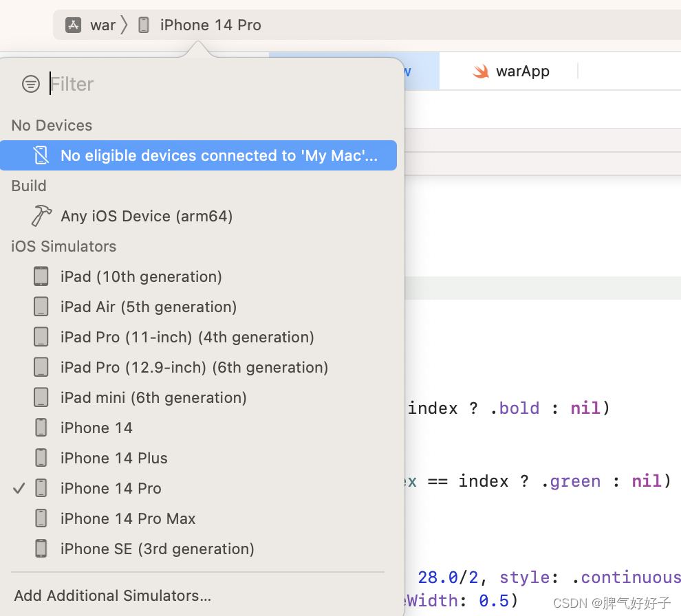Click the checkmark beside iPhone 14 Pro

pyautogui.click(x=19, y=488)
